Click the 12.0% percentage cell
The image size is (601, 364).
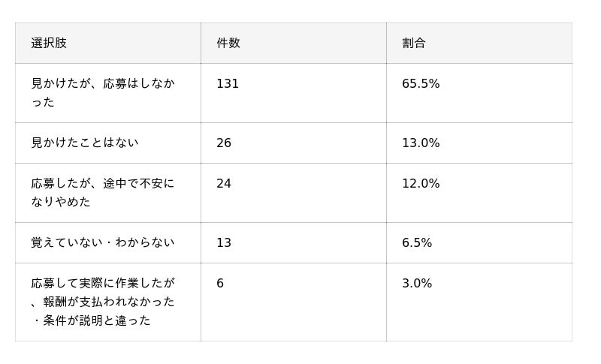click(x=421, y=183)
